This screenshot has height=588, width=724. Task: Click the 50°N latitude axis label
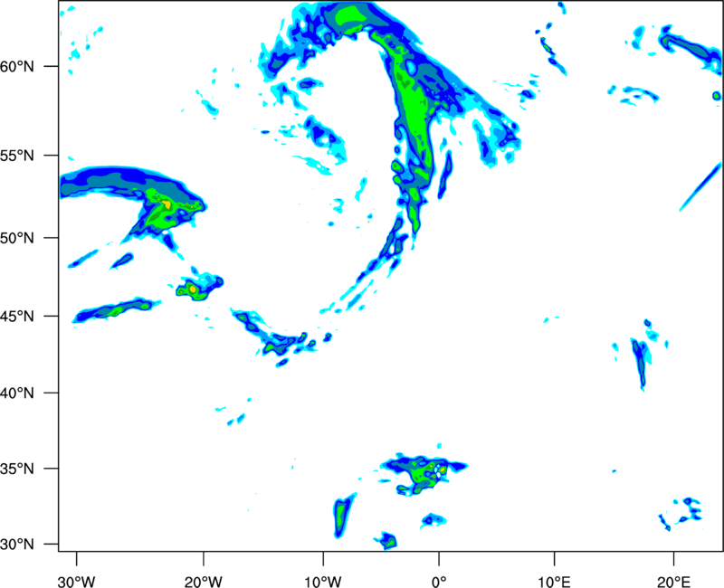[x=17, y=239]
